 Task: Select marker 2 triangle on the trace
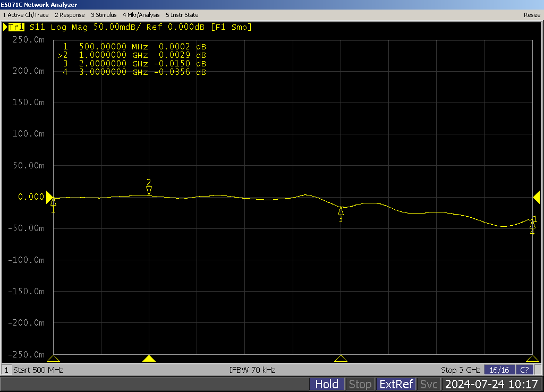(149, 191)
